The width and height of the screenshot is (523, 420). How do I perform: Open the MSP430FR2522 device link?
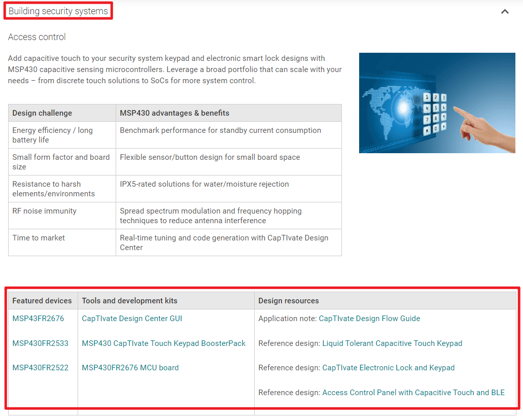[x=40, y=368]
